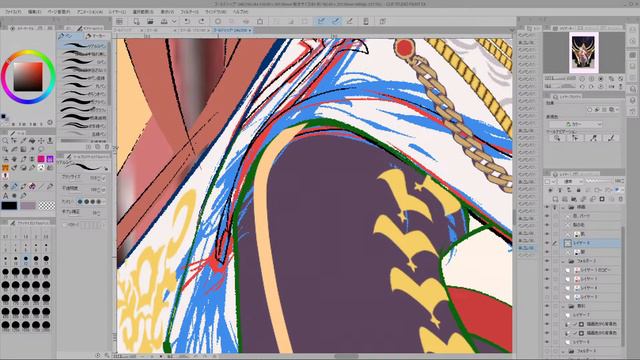640x360 pixels.
Task: Select the mauve sub color swatch
Action: point(28,205)
